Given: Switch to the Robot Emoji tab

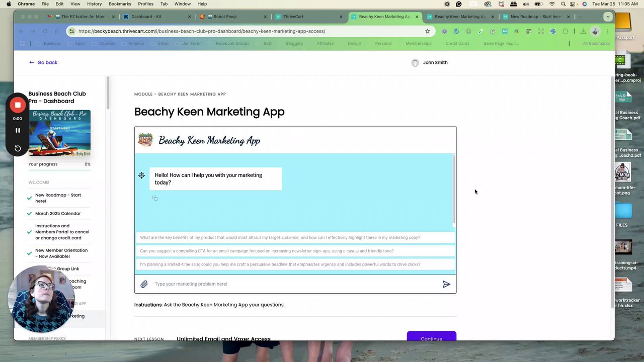Looking at the screenshot, I should 232,17.
